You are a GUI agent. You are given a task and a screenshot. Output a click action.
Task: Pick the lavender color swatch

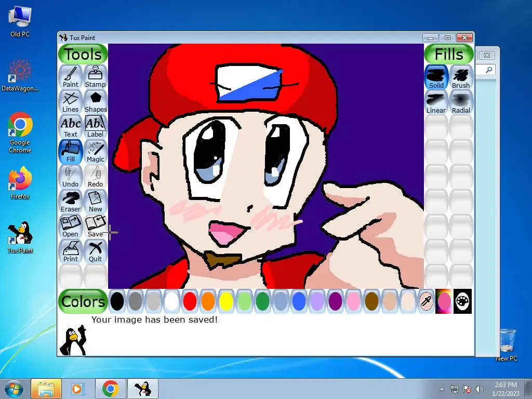coord(317,301)
